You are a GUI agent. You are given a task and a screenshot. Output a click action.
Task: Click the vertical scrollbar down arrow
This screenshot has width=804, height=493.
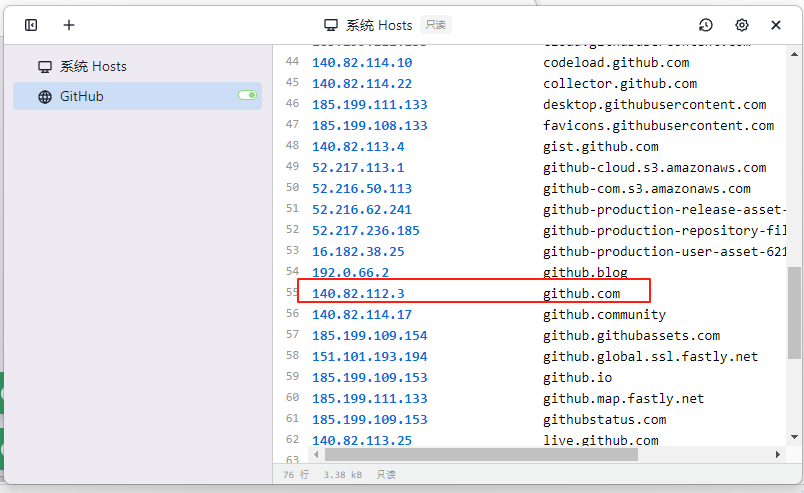click(x=794, y=437)
